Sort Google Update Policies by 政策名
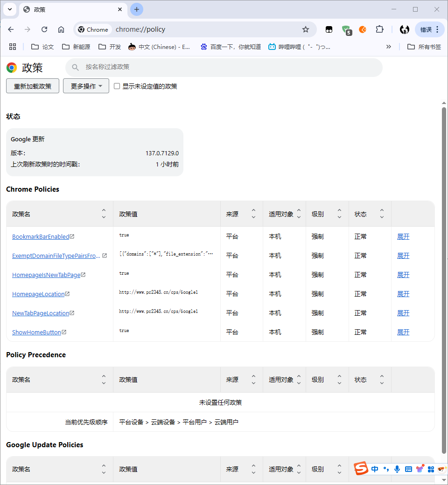Viewport: 448px width, 485px height. point(104,469)
